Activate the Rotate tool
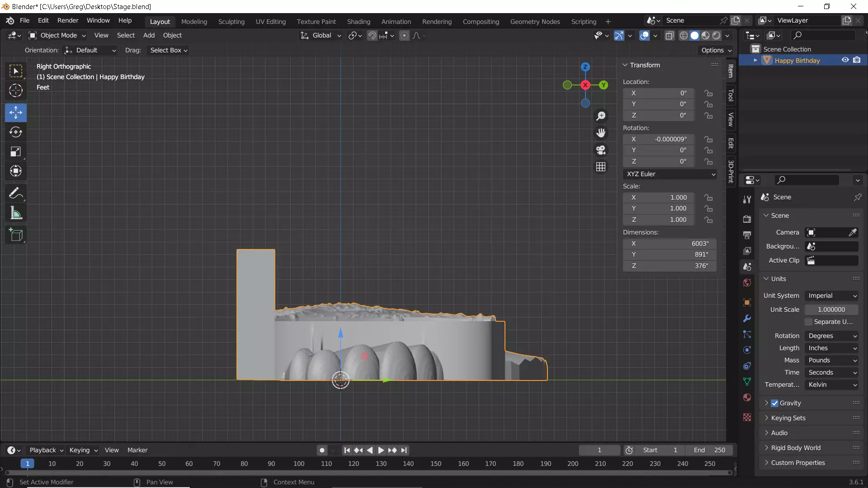This screenshot has height=488, width=868. tap(16, 132)
